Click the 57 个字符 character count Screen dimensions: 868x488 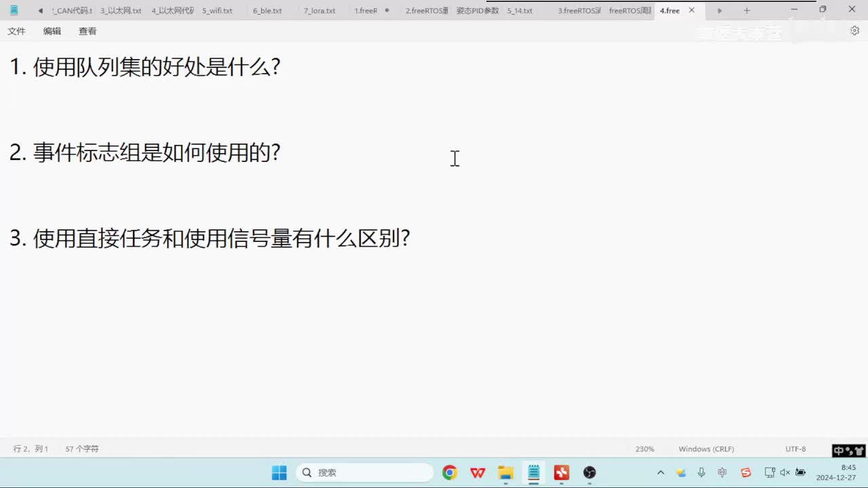[82, 449]
